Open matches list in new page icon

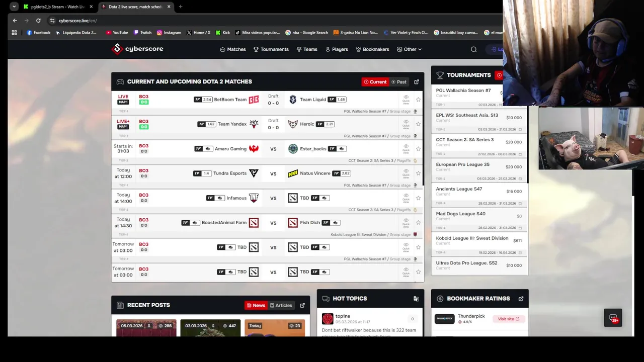click(x=417, y=82)
